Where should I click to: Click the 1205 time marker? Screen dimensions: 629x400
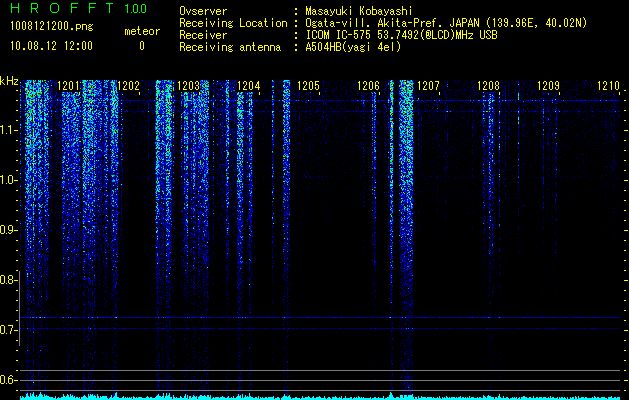coord(308,86)
